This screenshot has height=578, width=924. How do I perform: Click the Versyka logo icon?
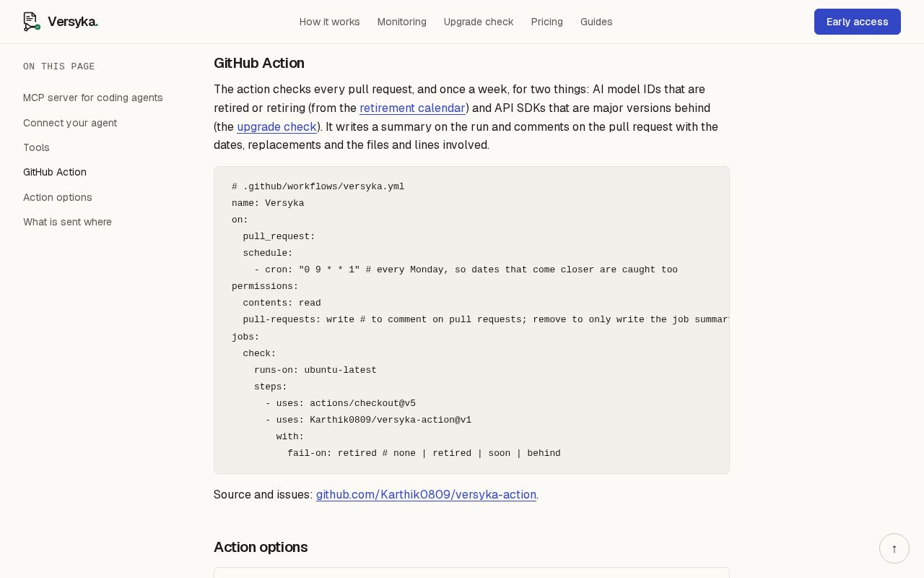pyautogui.click(x=32, y=22)
